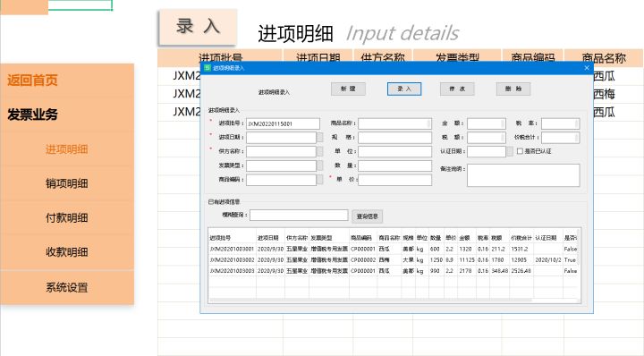Click the 发票类型 input field
Screen dimensions: 644x356
tap(282, 165)
